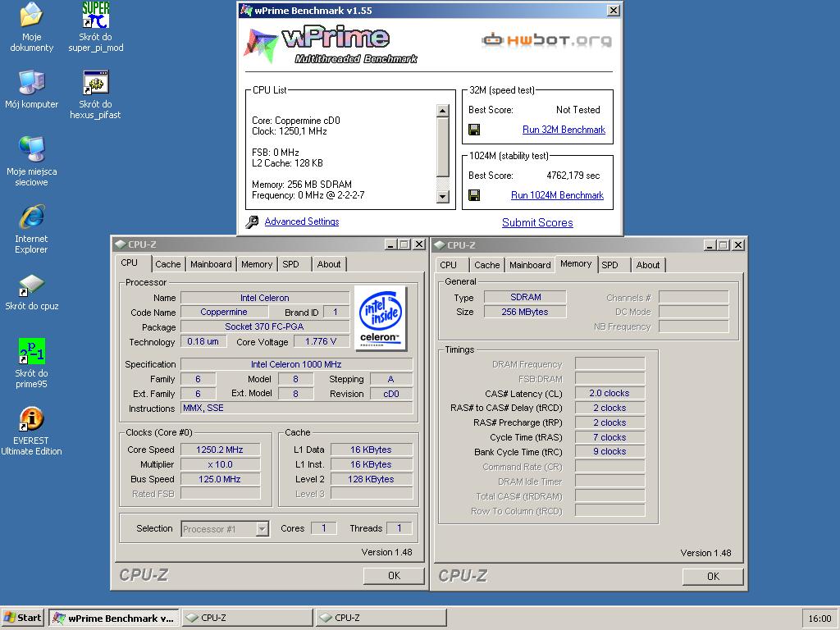Click Code Name Coppermine field
The image size is (840, 630).
(x=224, y=312)
